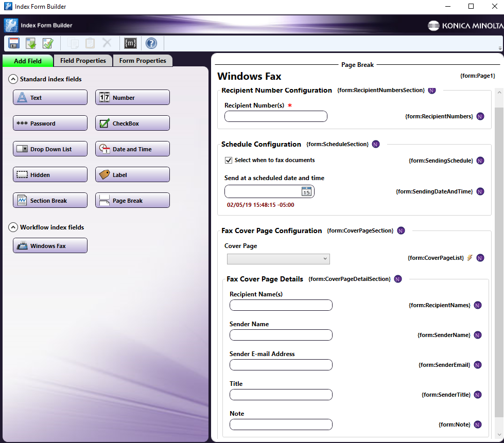The height and width of the screenshot is (443, 504).
Task: Select the 'Schedule Configuration' section title
Action: pyautogui.click(x=261, y=144)
